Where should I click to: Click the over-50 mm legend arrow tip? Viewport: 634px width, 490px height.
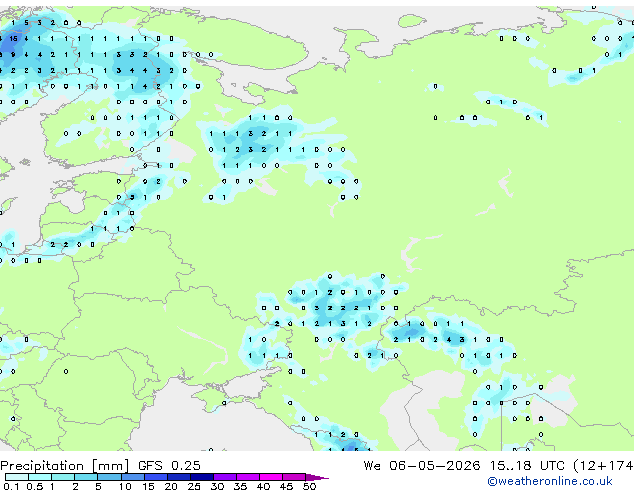point(317,477)
